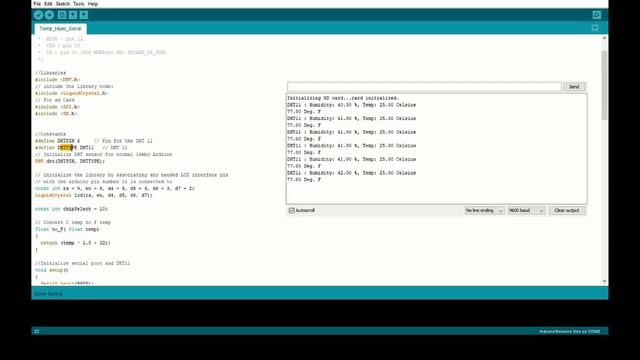Click the '#include <SD.h>' code line
Image resolution: width=640 pixels, height=360 pixels.
click(x=56, y=114)
